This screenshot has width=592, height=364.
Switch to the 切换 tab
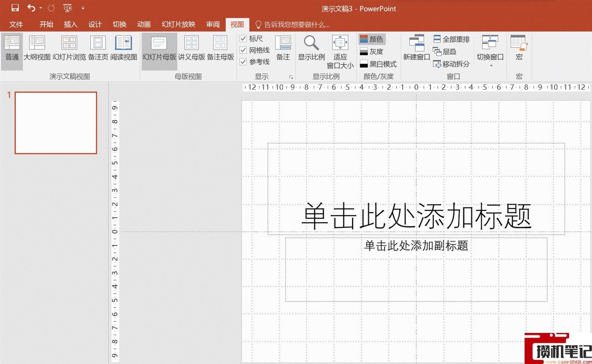pos(119,24)
